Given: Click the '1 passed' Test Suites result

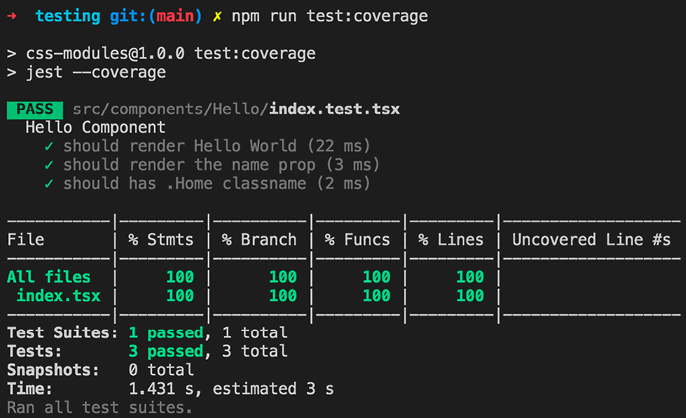Looking at the screenshot, I should click(x=166, y=333).
